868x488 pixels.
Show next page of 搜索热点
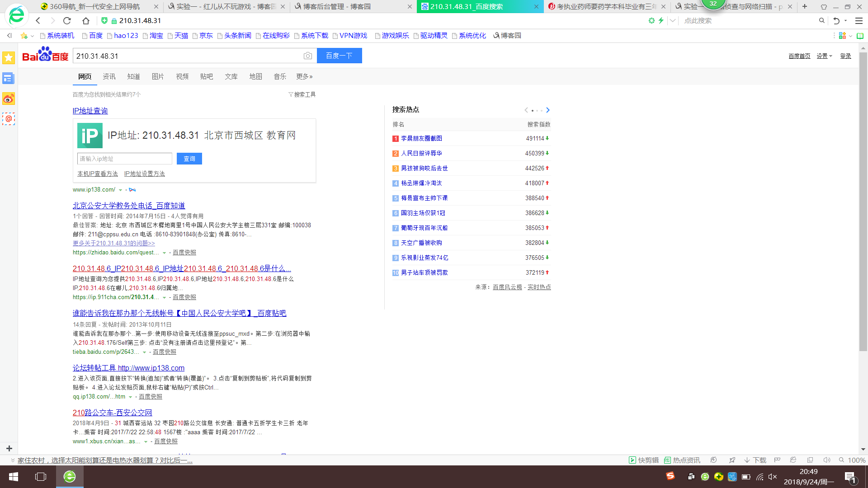pos(548,110)
